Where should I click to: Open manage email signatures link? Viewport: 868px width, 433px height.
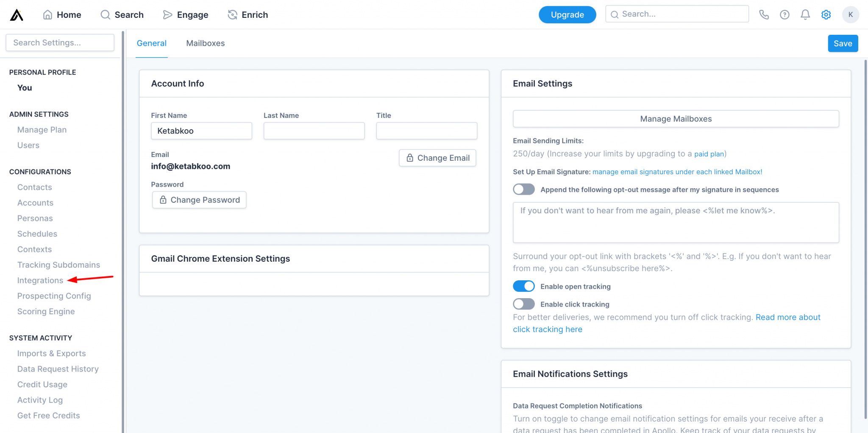point(677,172)
